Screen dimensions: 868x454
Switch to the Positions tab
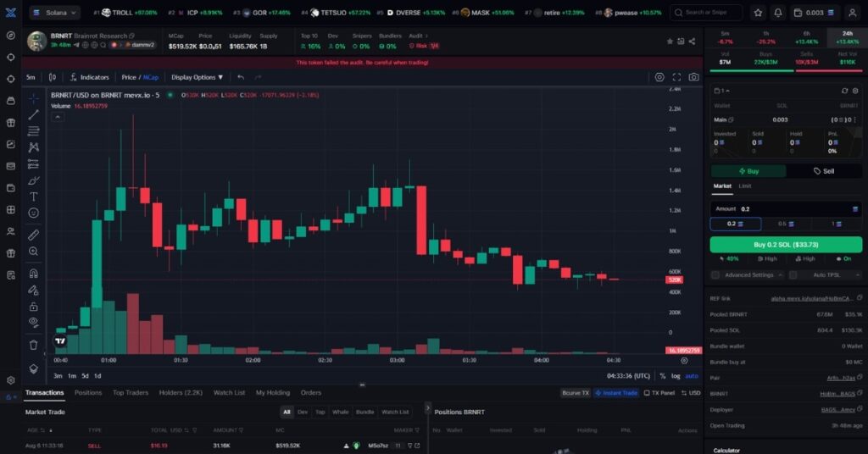[88, 393]
